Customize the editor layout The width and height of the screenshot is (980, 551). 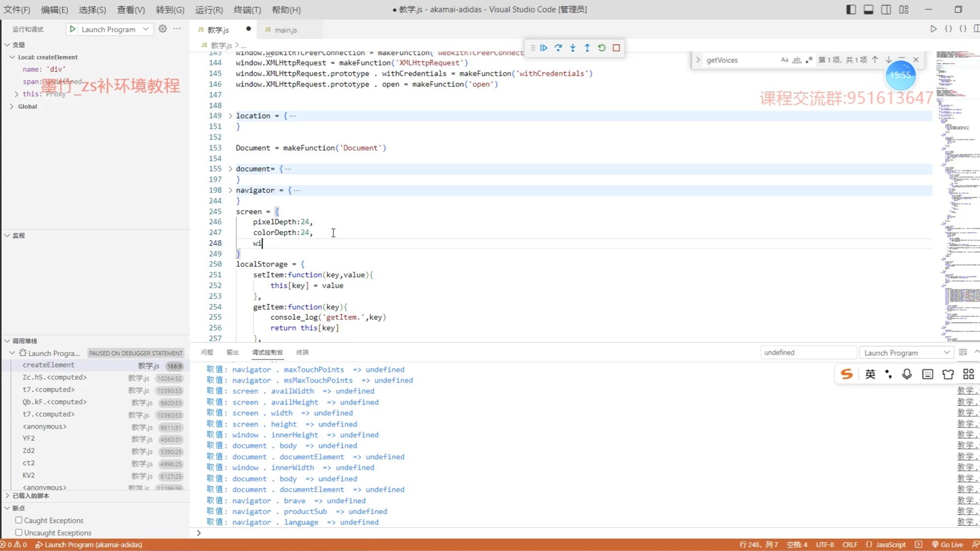[904, 9]
